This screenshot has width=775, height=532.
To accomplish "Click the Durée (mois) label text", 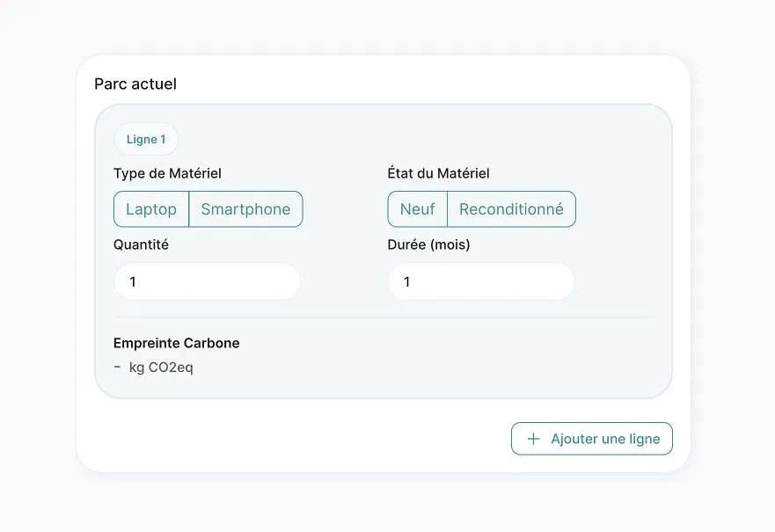I will click(428, 244).
